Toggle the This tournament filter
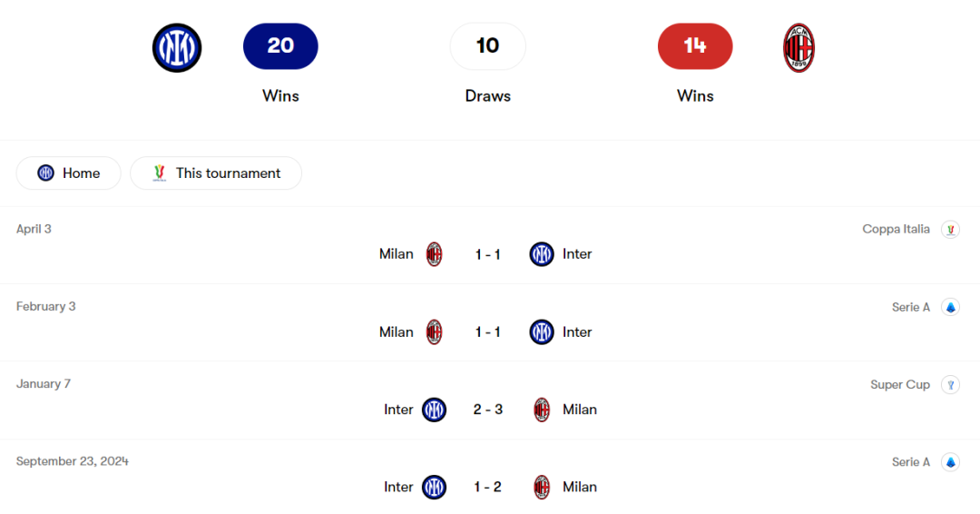 (216, 173)
